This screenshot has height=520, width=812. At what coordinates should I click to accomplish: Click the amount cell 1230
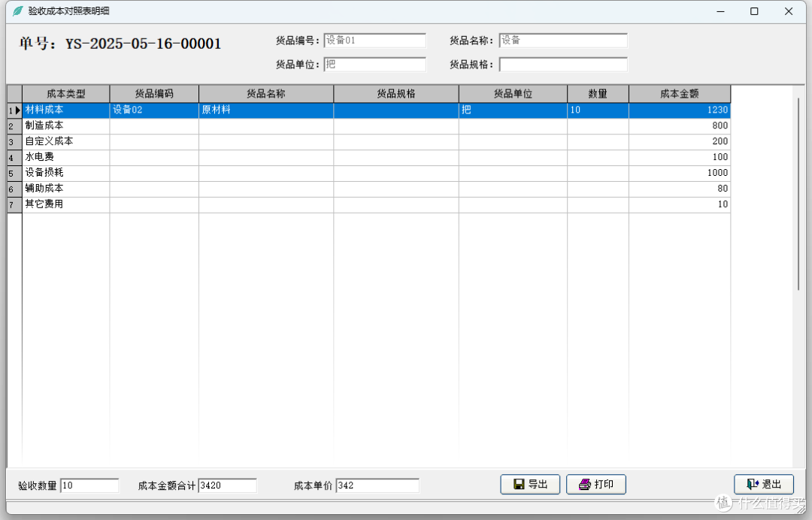pos(680,110)
